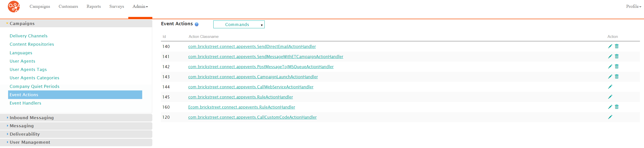Open CallWebServiceActionHandler link
This screenshot has height=148, width=644.
tap(251, 87)
